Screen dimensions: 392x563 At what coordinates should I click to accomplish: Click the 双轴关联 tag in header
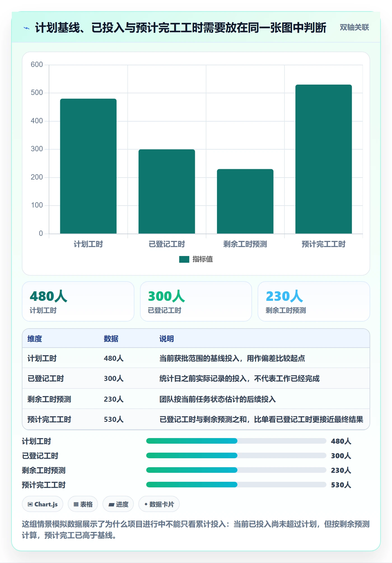tap(354, 27)
